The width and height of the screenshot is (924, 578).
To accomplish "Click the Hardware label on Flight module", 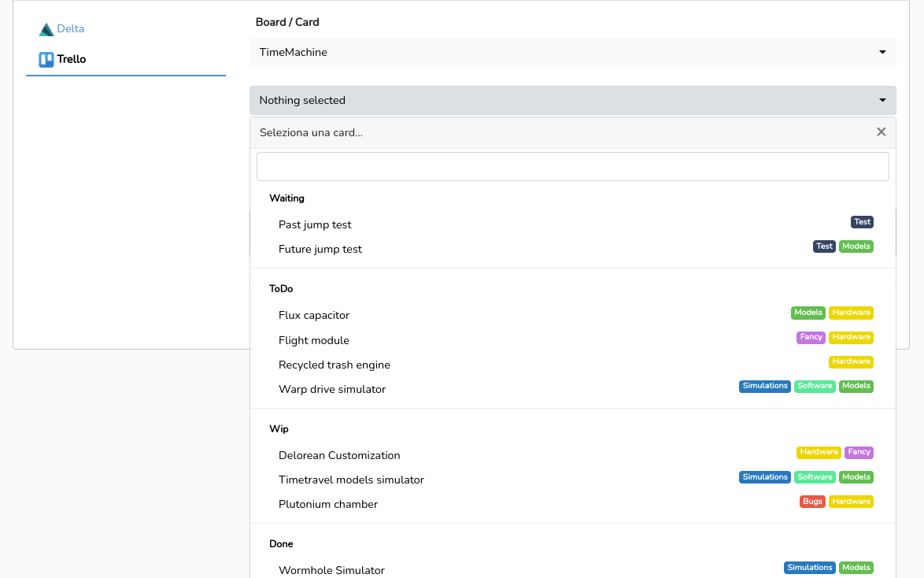I will [x=851, y=337].
